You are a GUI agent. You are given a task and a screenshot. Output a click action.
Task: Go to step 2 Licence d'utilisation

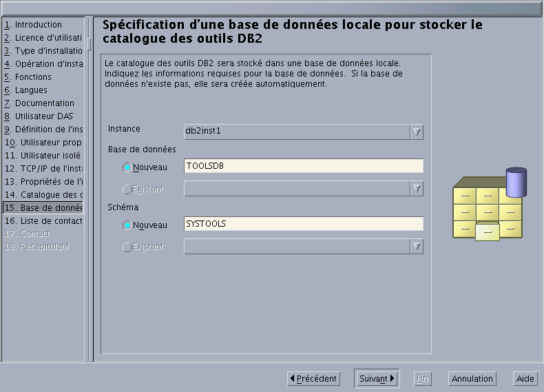[x=43, y=38]
